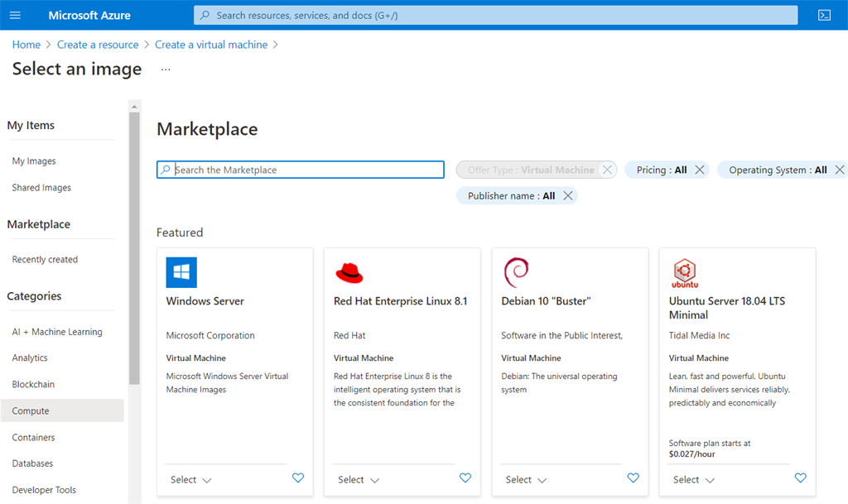Expand the Select dropdown for Windows Server
Viewport: 848px width, 504px height.
pyautogui.click(x=191, y=480)
